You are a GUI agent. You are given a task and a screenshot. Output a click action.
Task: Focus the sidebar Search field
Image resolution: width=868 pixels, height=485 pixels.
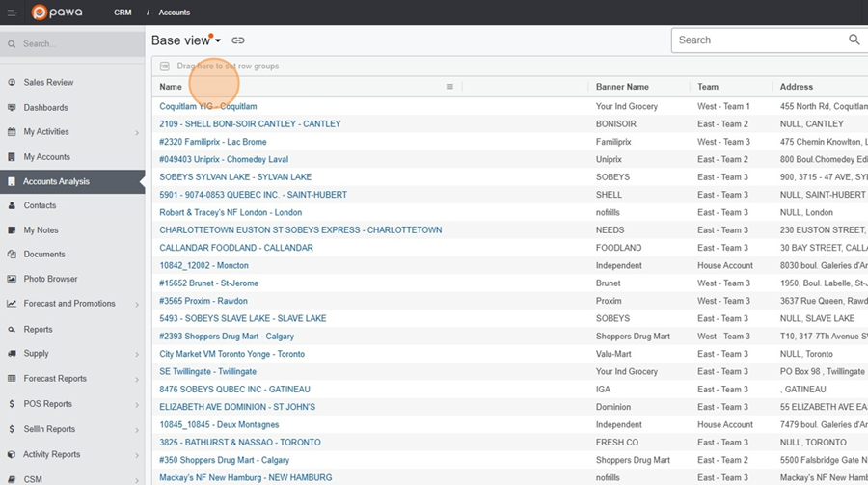point(72,43)
